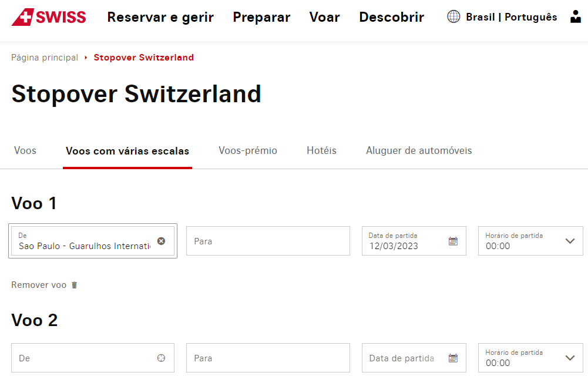Select the Aluguer de automóveis tab
Viewport: 588px width, 376px height.
pos(419,150)
